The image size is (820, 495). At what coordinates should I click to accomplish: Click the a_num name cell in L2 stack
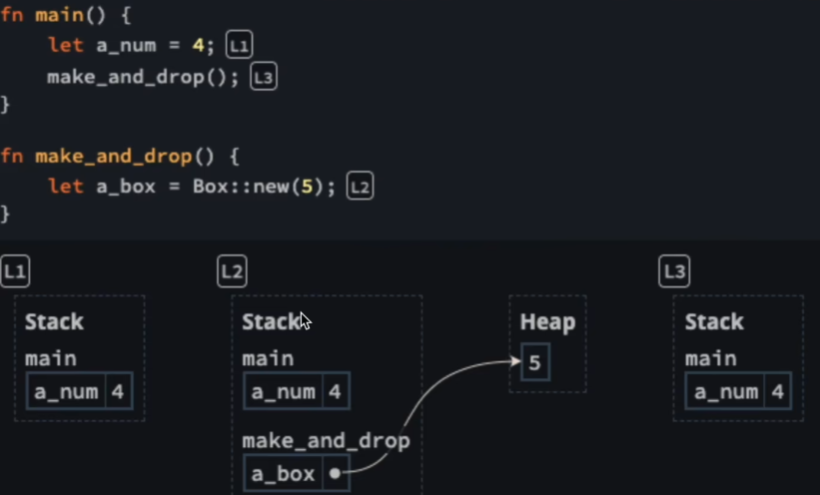coord(284,392)
